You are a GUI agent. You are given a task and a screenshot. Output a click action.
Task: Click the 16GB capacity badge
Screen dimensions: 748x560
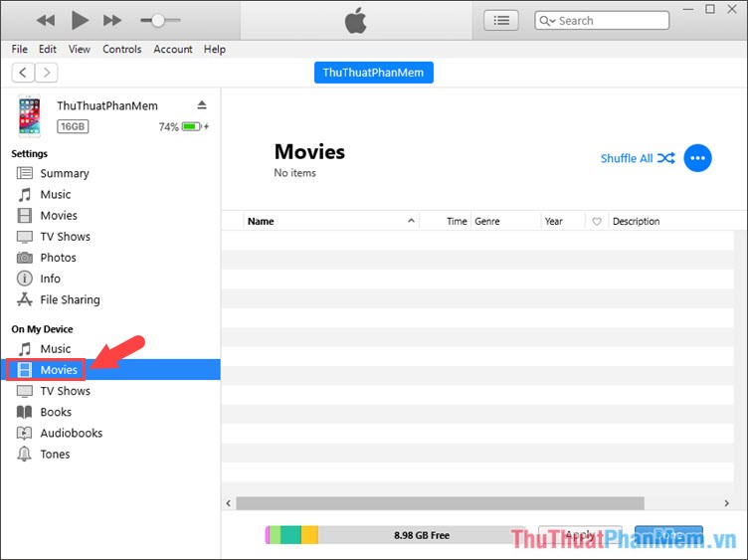[73, 126]
